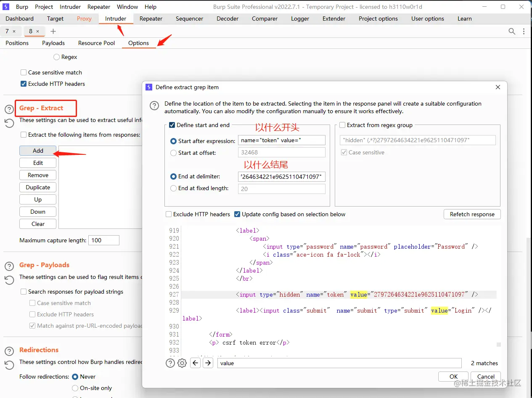Open help icon for Redirections section
532x398 pixels.
[9, 351]
